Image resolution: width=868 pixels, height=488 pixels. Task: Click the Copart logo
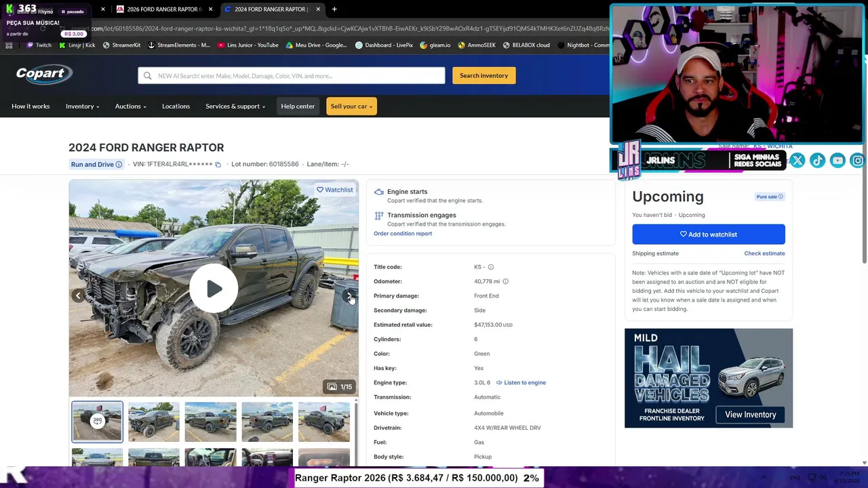pos(44,75)
